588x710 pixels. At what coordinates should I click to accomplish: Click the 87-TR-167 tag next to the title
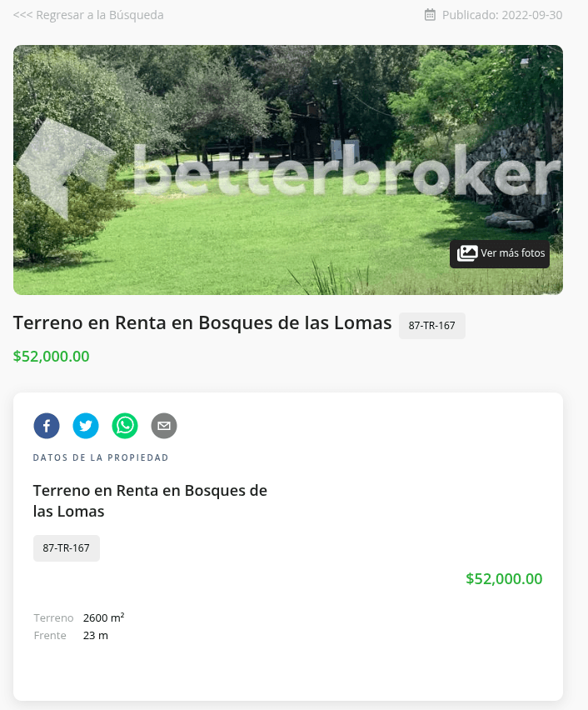431,326
